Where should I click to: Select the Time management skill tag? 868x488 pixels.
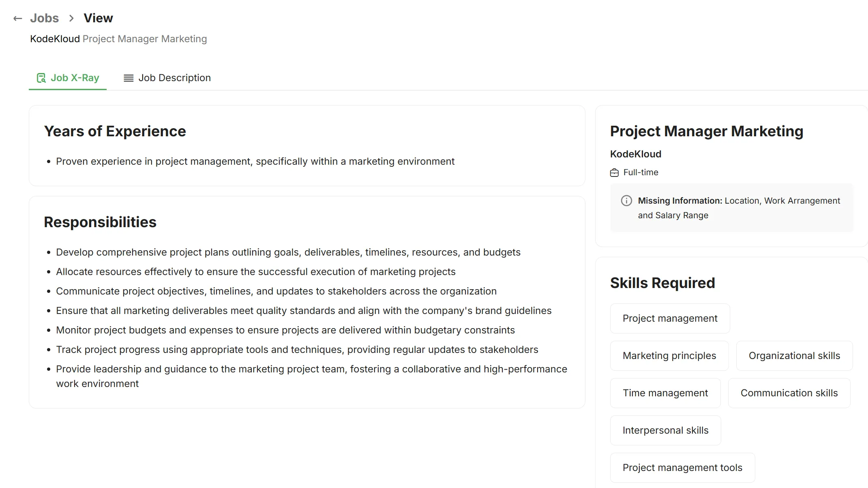tap(665, 393)
